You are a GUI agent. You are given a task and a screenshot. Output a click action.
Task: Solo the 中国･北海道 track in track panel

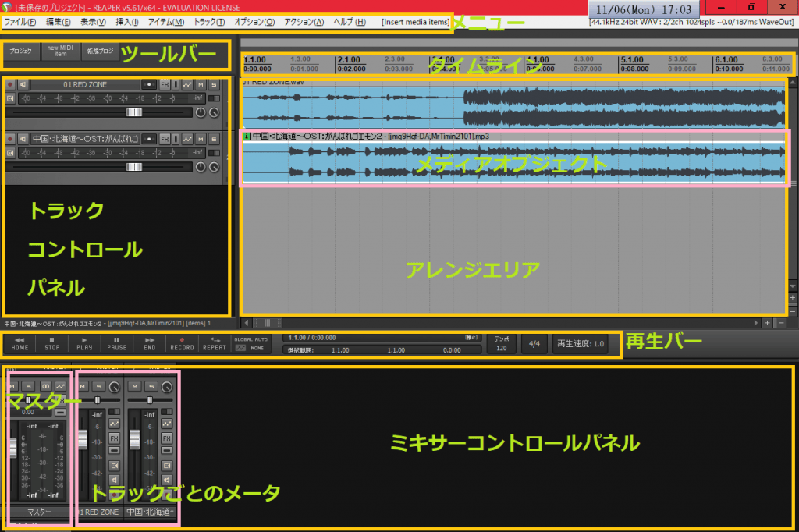pyautogui.click(x=214, y=139)
